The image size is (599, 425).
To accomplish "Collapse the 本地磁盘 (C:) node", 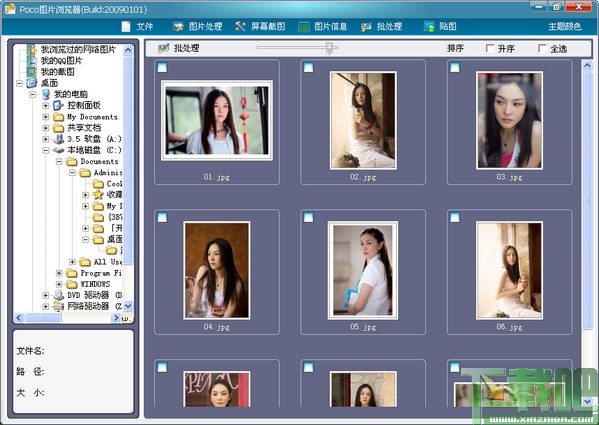I will pyautogui.click(x=45, y=150).
